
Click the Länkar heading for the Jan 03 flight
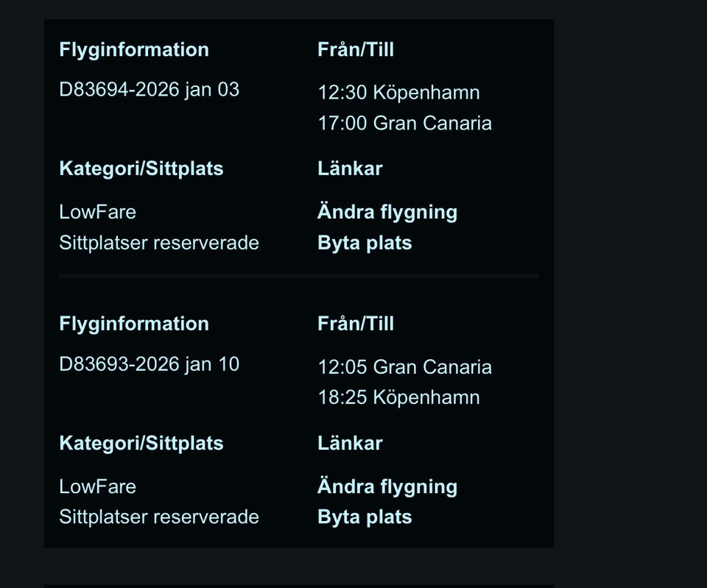[x=350, y=169]
